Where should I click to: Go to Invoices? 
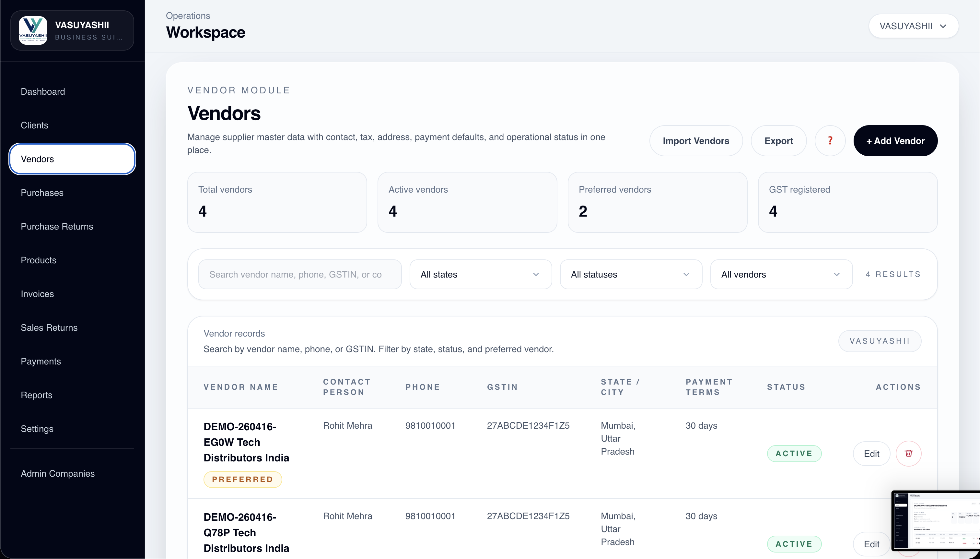(x=72, y=294)
